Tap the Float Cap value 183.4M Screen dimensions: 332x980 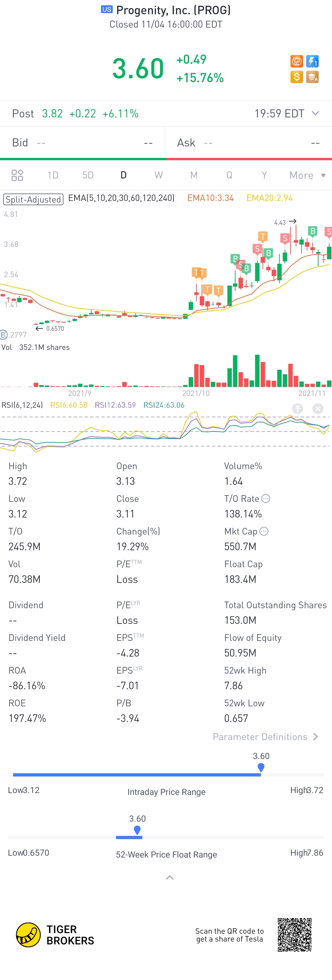pos(240,579)
